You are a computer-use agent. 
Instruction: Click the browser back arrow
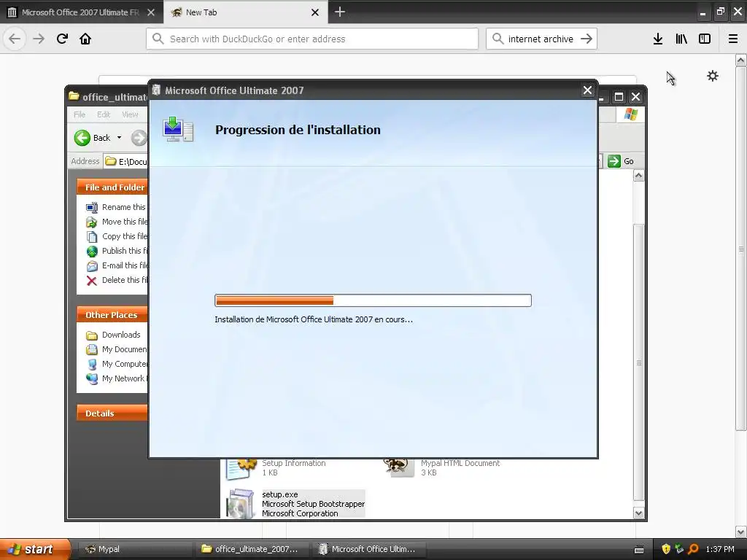(15, 39)
